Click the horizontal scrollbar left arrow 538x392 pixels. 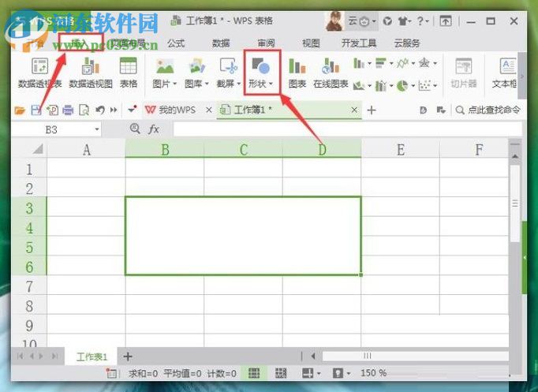pos(313,356)
